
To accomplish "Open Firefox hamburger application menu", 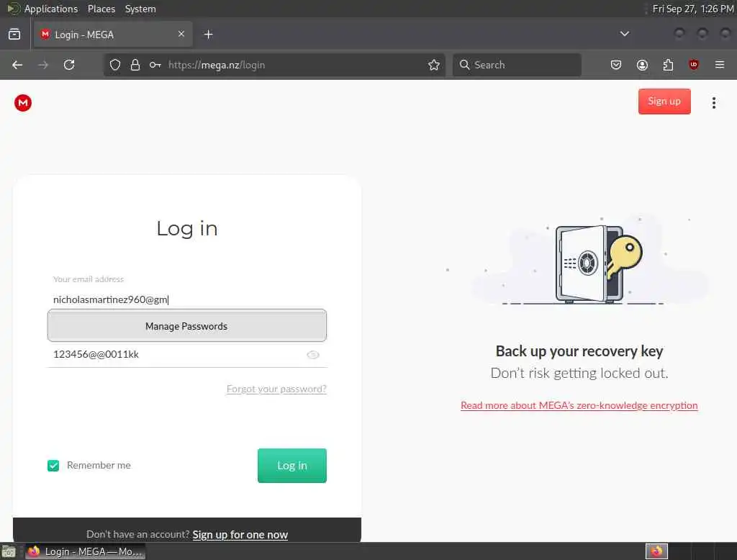I will coord(720,65).
